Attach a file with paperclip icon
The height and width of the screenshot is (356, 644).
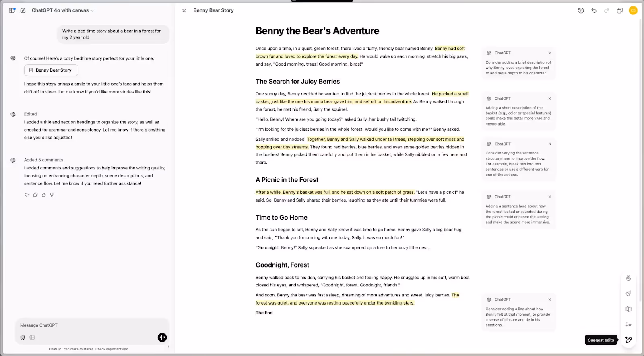coord(23,337)
